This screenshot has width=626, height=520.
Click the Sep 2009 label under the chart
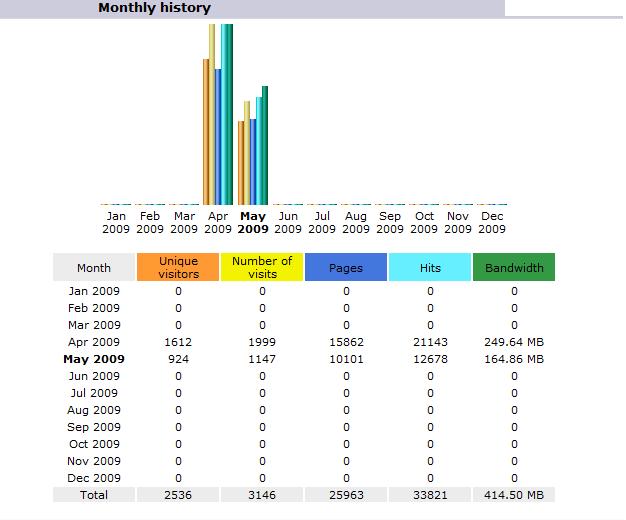(x=390, y=222)
